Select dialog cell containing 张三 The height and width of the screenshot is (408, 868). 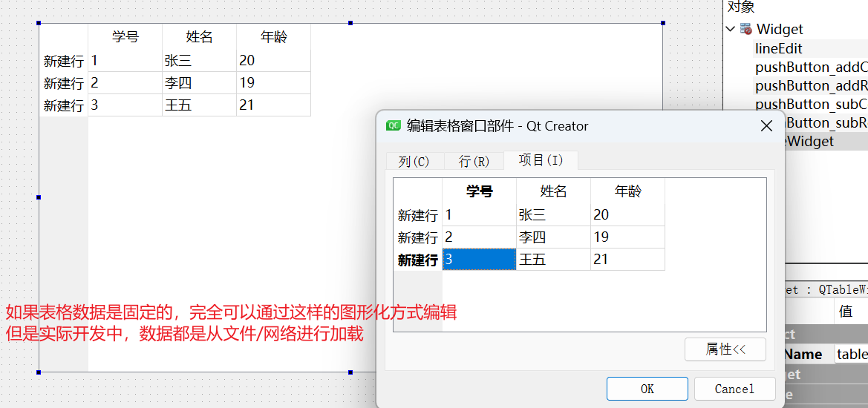[554, 215]
